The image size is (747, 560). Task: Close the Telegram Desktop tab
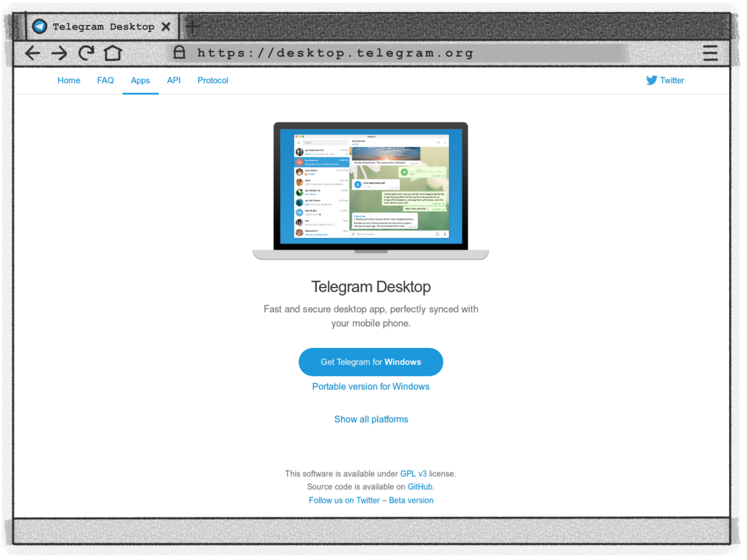pos(166,27)
